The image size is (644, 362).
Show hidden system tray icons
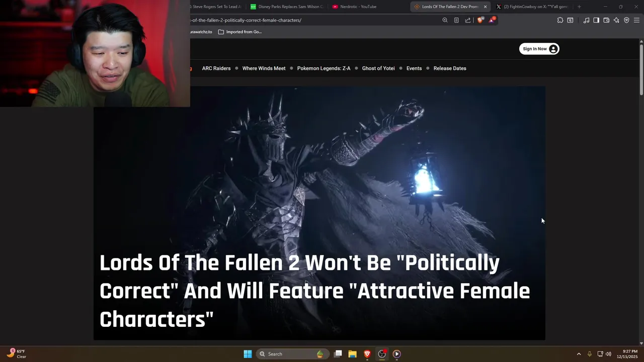click(579, 354)
